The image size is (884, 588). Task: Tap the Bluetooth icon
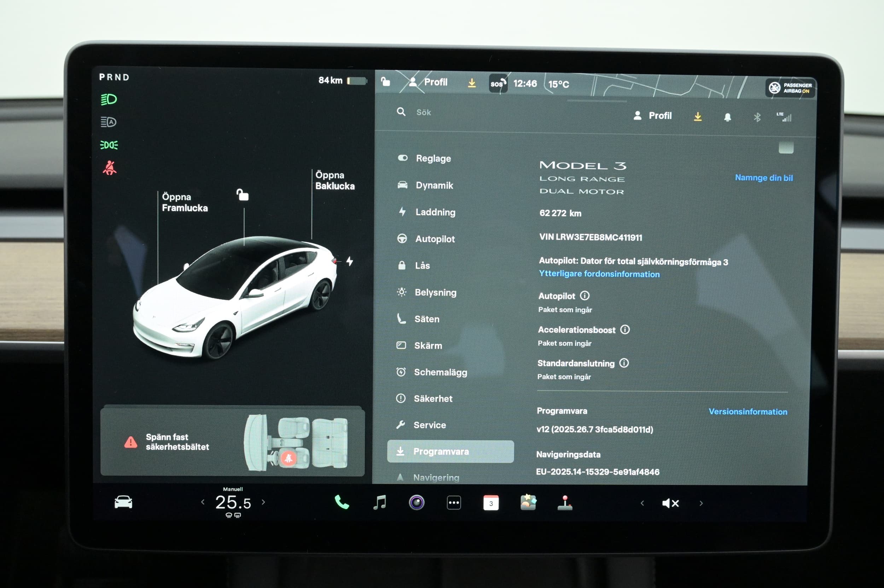coord(757,117)
